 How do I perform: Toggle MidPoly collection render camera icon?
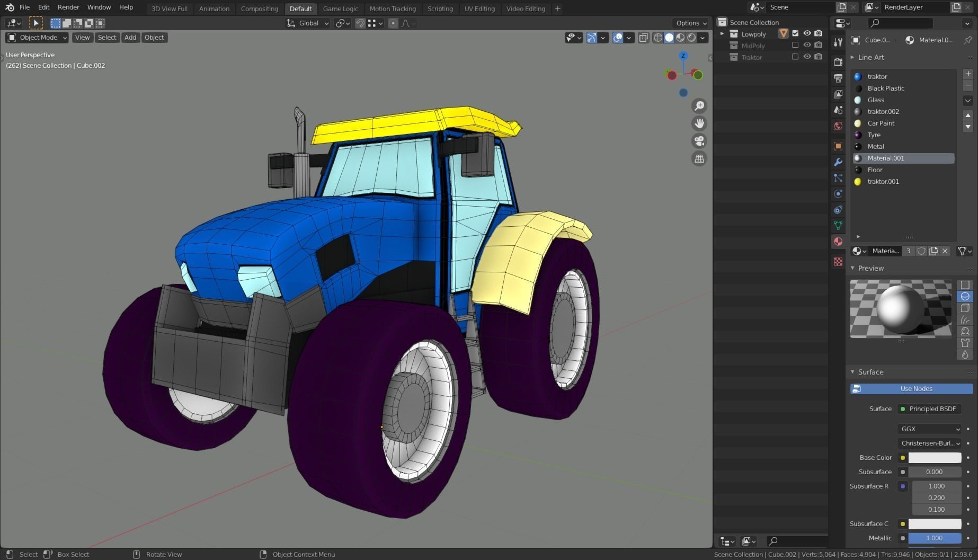pos(819,45)
